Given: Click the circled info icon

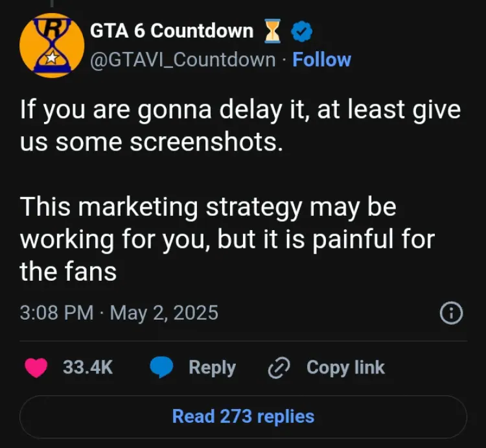Looking at the screenshot, I should tap(451, 314).
